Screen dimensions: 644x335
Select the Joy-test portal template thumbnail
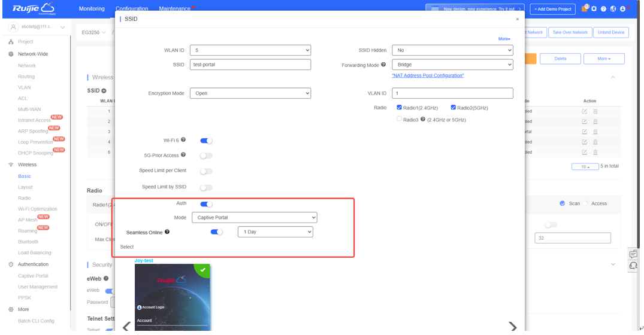[x=172, y=297]
